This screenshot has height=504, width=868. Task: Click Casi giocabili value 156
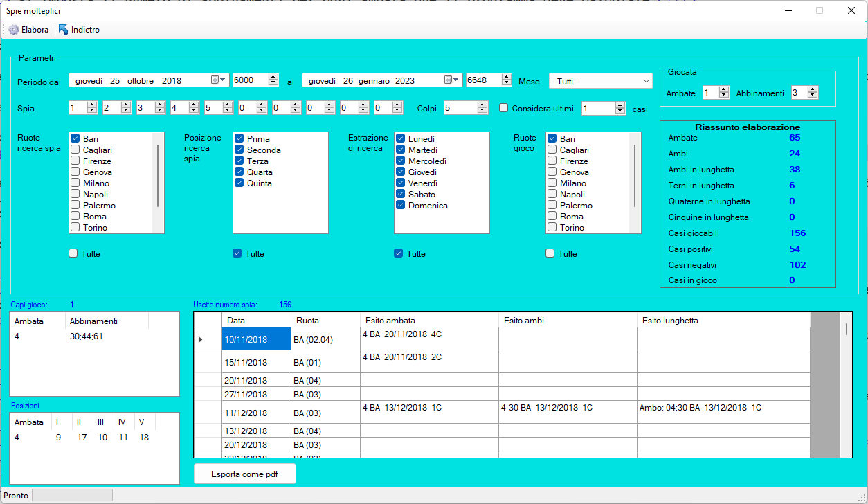[797, 233]
